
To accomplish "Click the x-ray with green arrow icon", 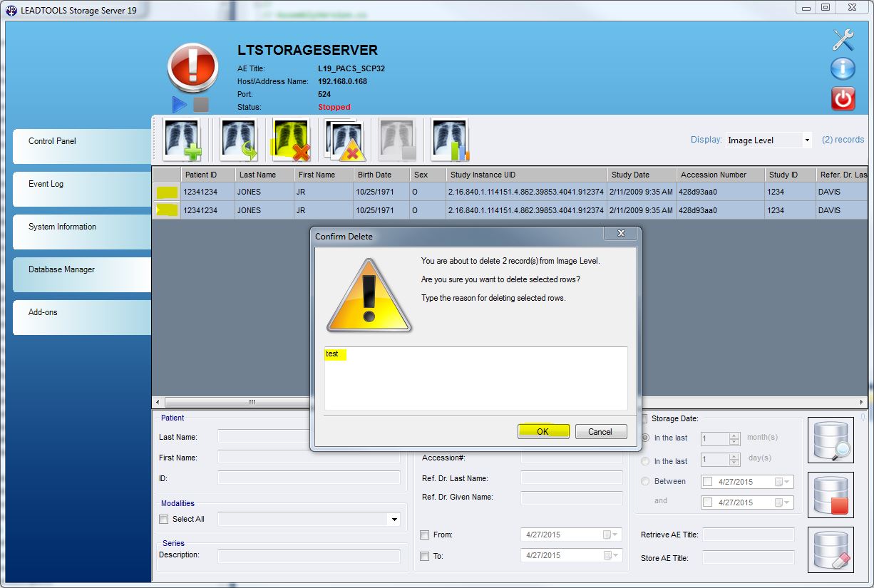I will [239, 140].
